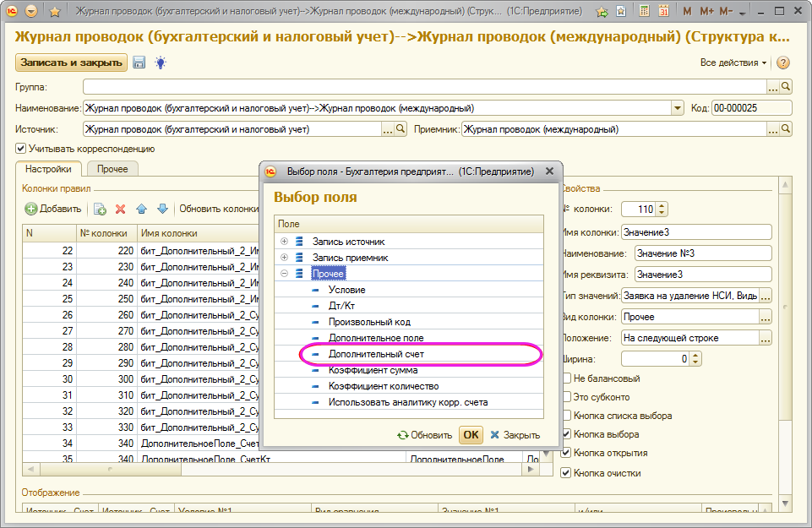This screenshot has height=528, width=812.
Task: Increase the № колонки spinner value
Action: (x=662, y=205)
